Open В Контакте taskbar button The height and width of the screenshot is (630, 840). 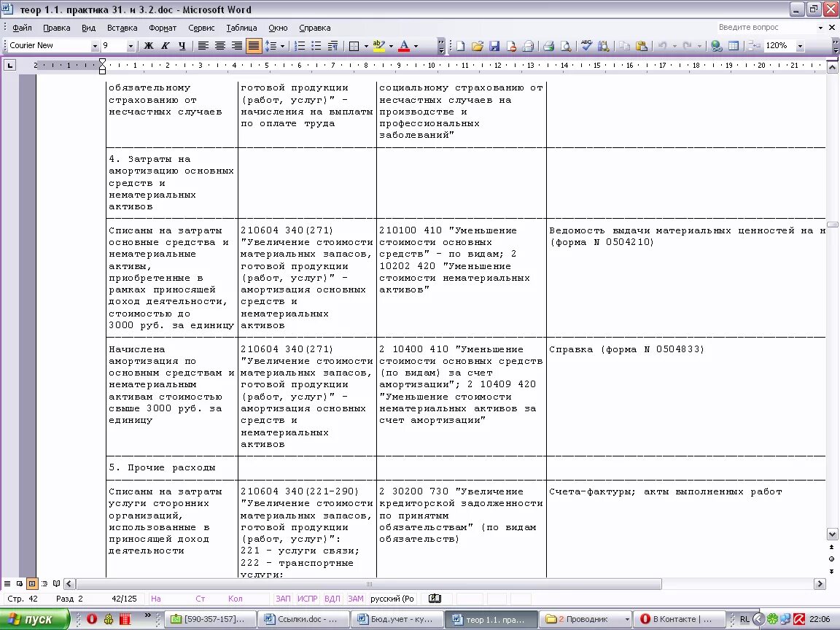coord(678,619)
